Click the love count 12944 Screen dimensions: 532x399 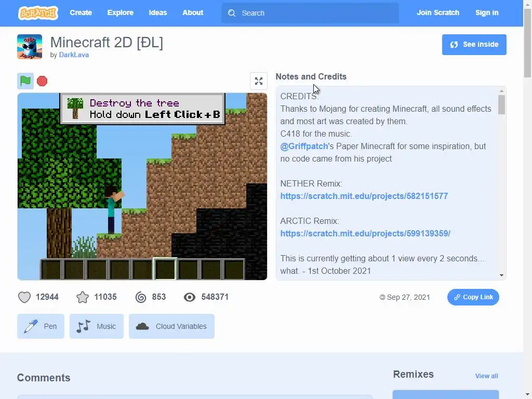click(x=47, y=297)
